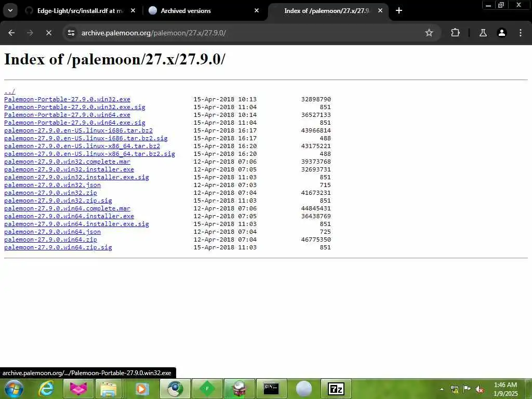The width and height of the screenshot is (532, 399).
Task: Open the green diamond F taskbar icon
Action: point(207,389)
